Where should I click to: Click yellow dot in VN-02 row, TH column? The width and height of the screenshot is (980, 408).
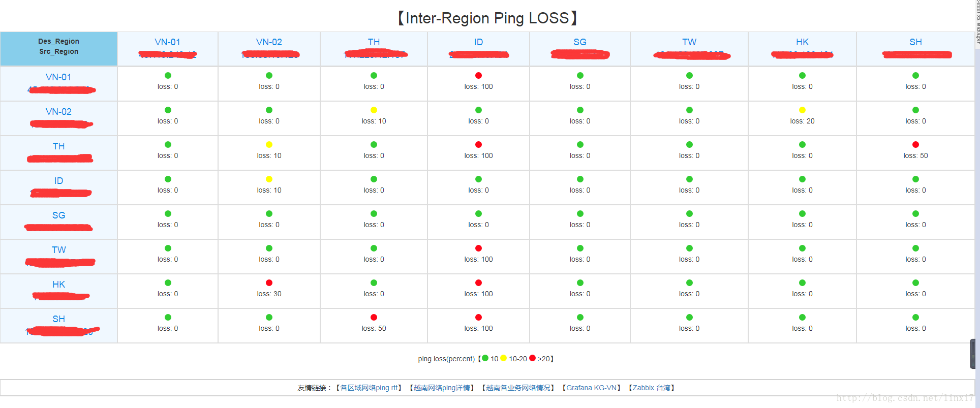[x=374, y=110]
